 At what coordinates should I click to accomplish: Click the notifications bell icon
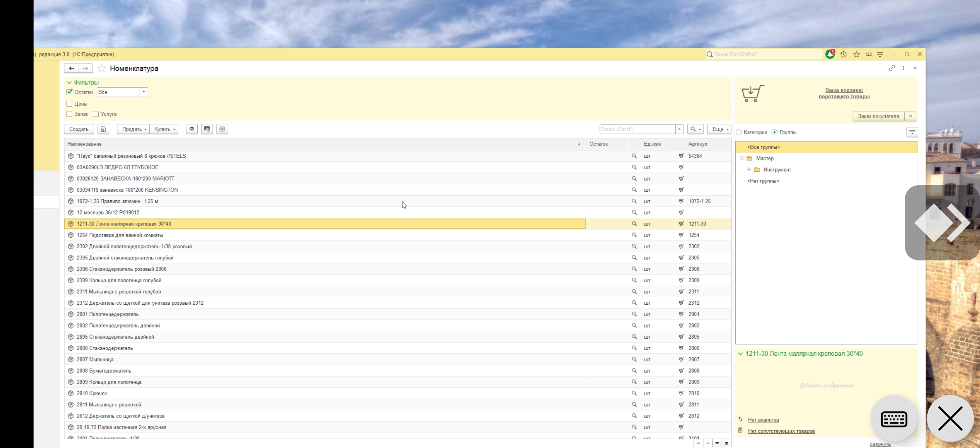click(830, 54)
